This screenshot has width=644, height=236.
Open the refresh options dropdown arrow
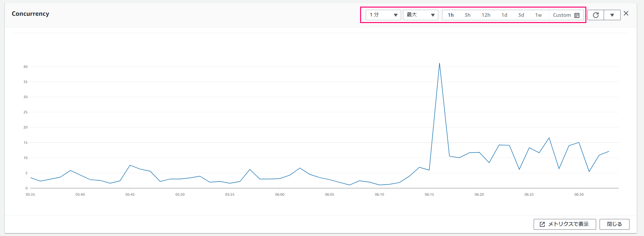tap(612, 15)
